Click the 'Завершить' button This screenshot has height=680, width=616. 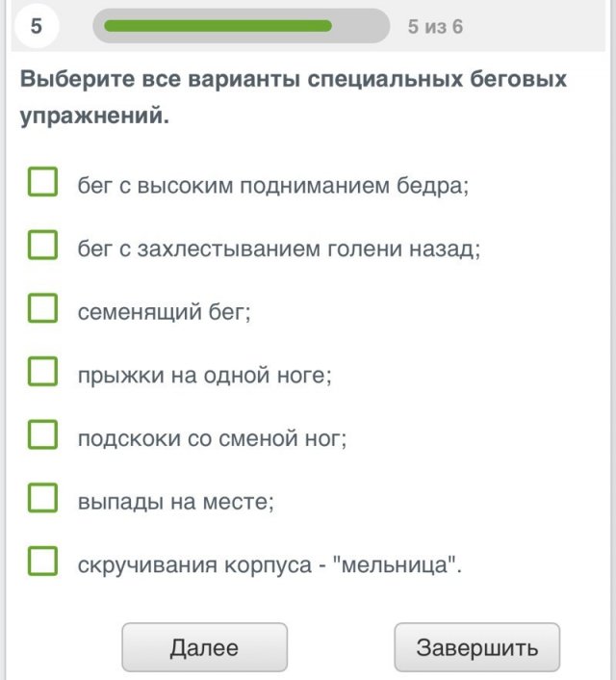pyautogui.click(x=476, y=647)
